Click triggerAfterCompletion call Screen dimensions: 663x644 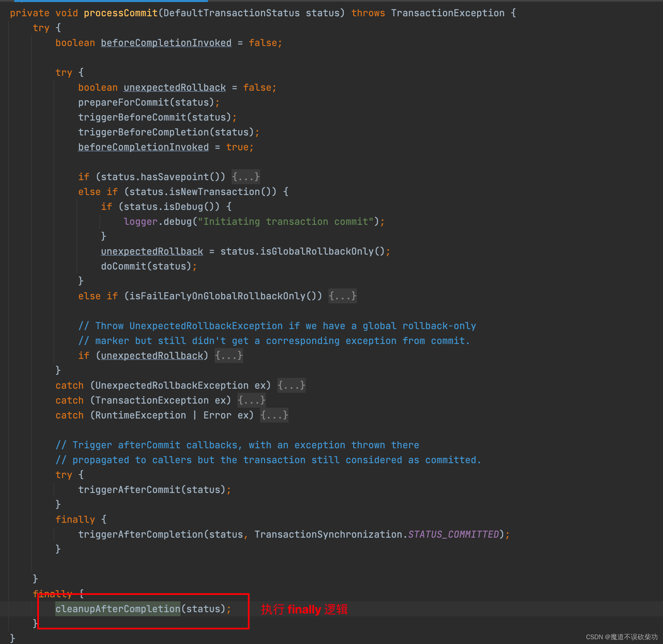tap(294, 534)
